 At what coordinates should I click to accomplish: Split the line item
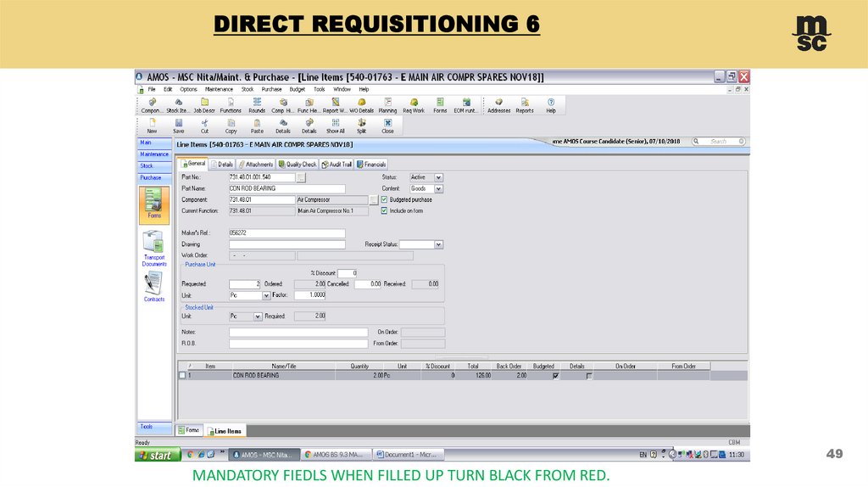(x=361, y=126)
